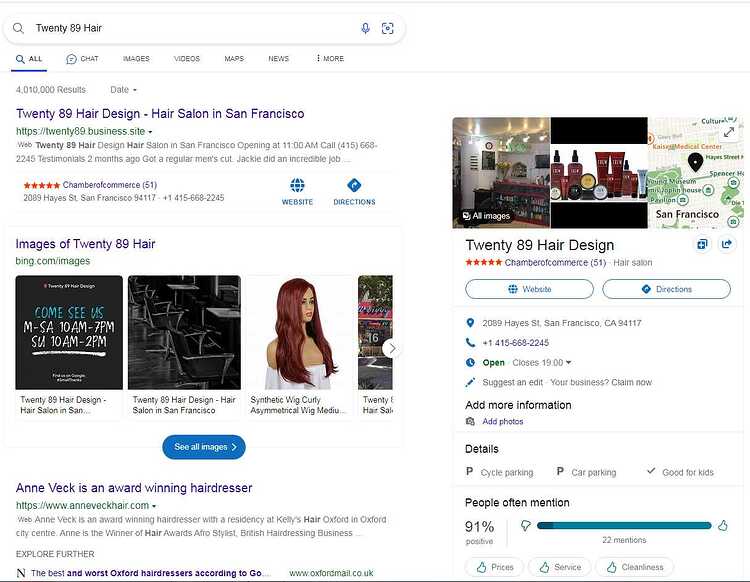Switch to the Videos tab
This screenshot has height=582, width=750.
pyautogui.click(x=187, y=59)
